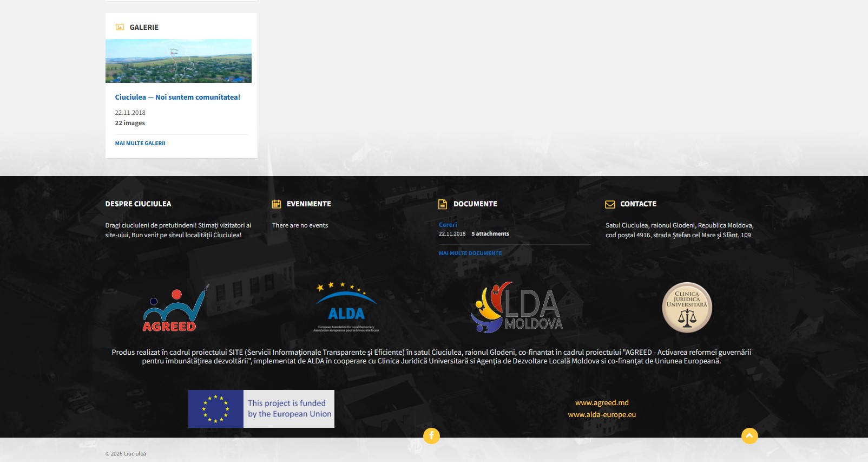868x462 pixels.
Task: Click the 'Produs realizat în cadrul proiectului' paragraph
Action: click(x=431, y=356)
